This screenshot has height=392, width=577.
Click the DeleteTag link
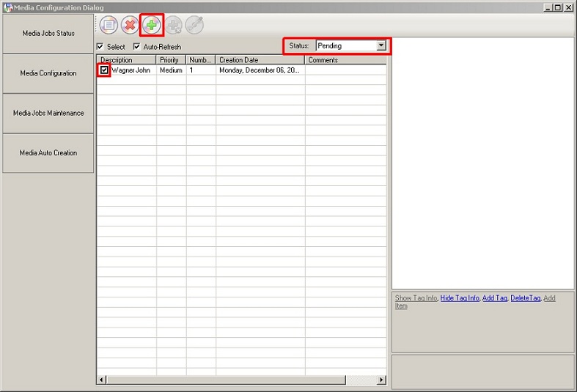coord(526,298)
